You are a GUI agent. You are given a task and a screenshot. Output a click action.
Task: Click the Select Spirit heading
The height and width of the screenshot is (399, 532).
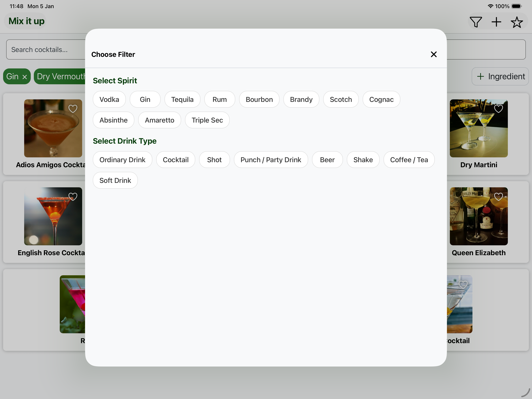point(115,81)
